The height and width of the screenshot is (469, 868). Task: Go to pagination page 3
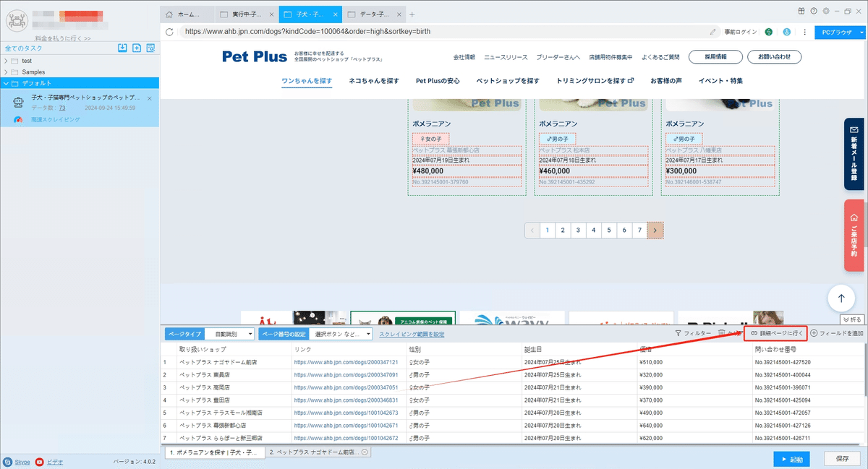point(578,231)
